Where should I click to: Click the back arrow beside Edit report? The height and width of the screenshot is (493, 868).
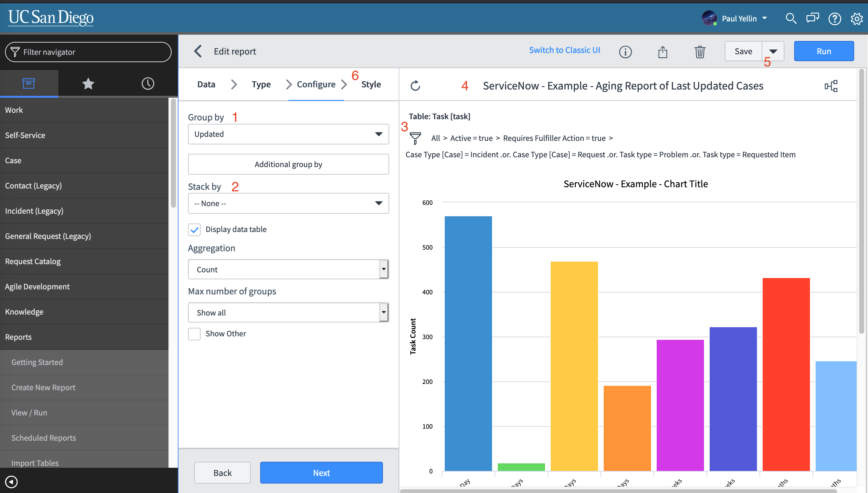tap(198, 51)
